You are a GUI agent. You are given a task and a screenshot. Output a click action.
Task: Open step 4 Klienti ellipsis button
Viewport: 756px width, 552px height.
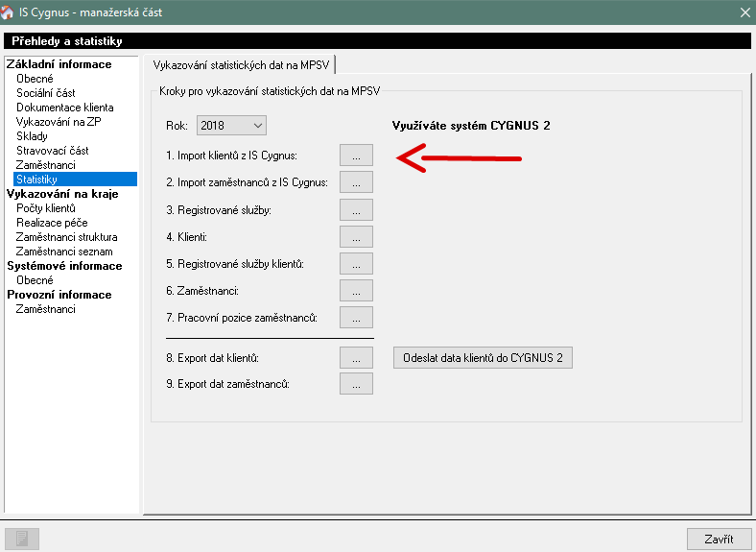tap(356, 237)
